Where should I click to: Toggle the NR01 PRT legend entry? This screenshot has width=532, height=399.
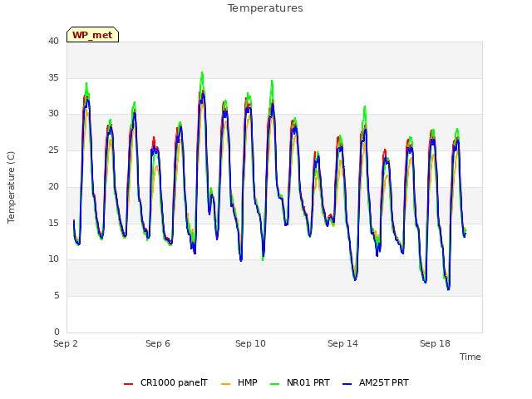pyautogui.click(x=300, y=382)
